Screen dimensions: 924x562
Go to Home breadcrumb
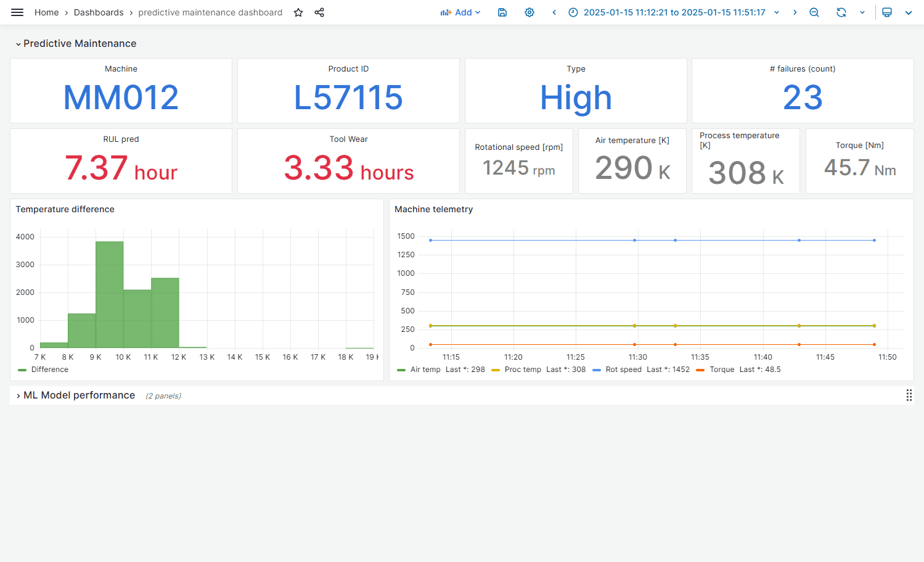pyautogui.click(x=46, y=12)
